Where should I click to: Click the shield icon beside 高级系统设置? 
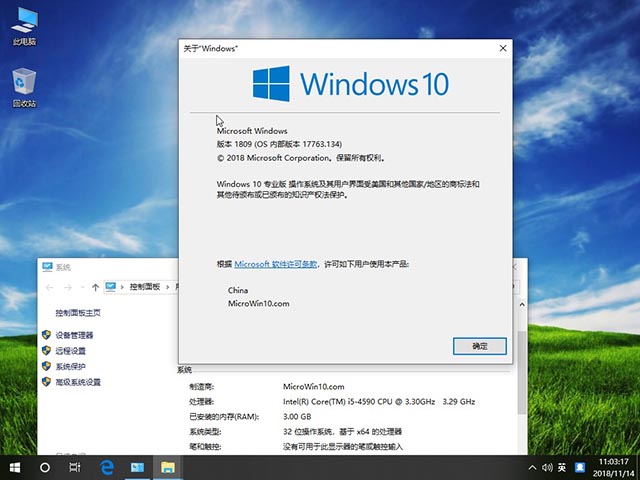click(x=47, y=382)
